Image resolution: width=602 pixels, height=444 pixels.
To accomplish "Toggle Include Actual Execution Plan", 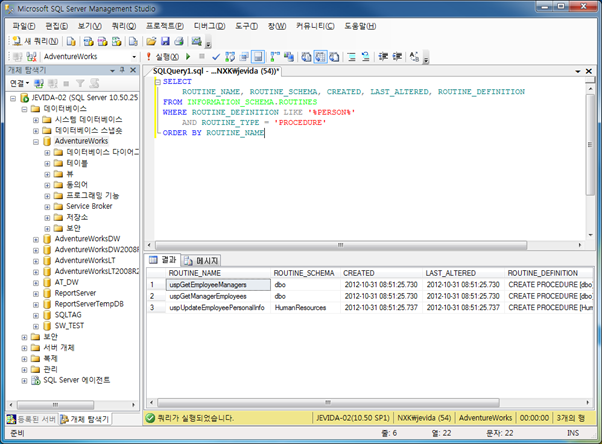I will tap(275, 57).
